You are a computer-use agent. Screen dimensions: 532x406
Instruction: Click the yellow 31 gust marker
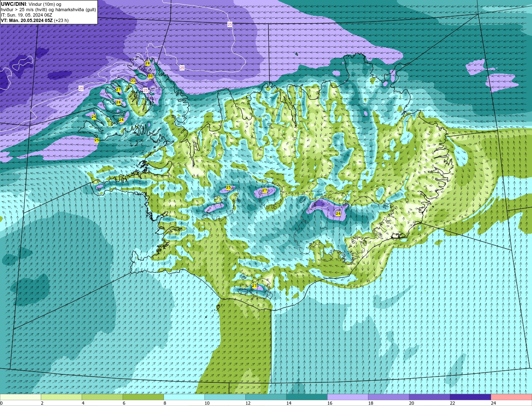[133, 81]
